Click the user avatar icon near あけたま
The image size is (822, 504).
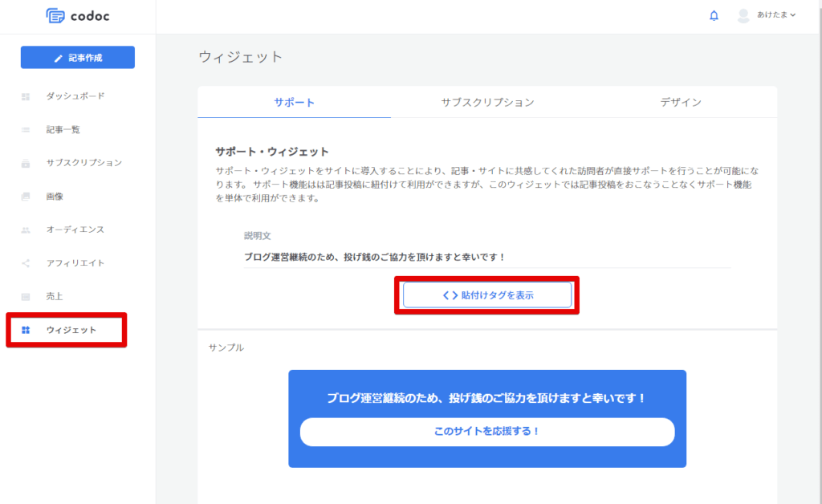pyautogui.click(x=745, y=15)
